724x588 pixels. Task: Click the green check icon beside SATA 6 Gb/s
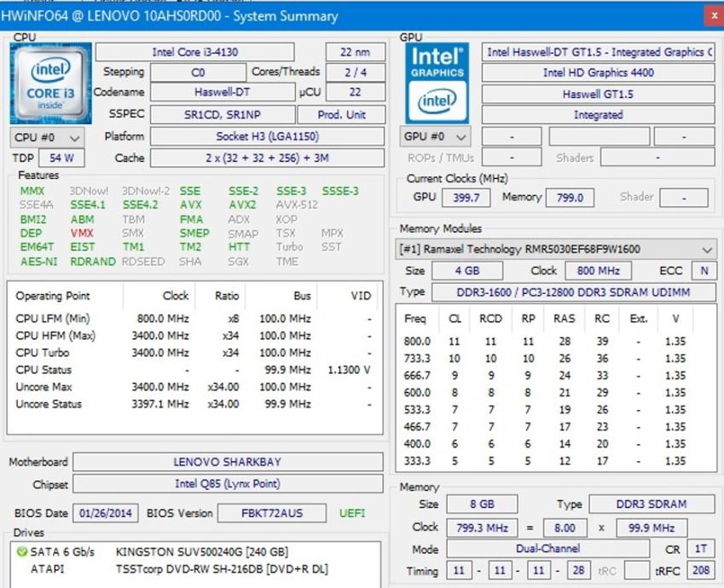pyautogui.click(x=22, y=551)
